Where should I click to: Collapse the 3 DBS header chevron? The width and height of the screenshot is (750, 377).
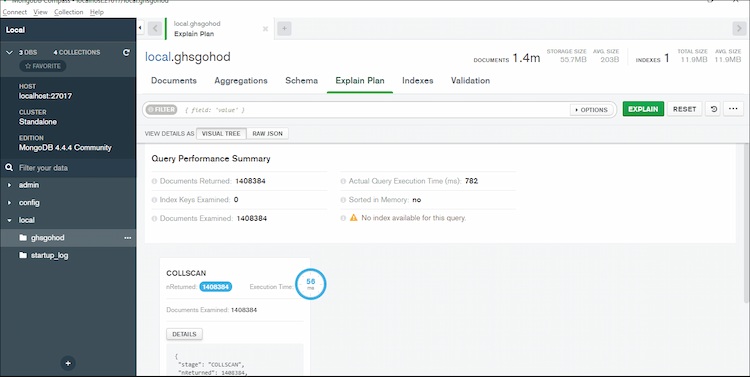pyautogui.click(x=10, y=52)
